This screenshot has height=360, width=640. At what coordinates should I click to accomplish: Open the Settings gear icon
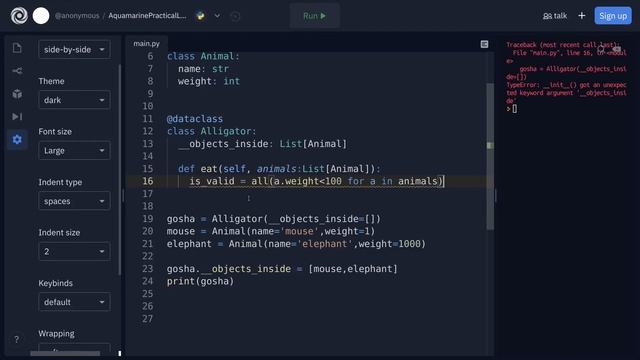pyautogui.click(x=17, y=140)
